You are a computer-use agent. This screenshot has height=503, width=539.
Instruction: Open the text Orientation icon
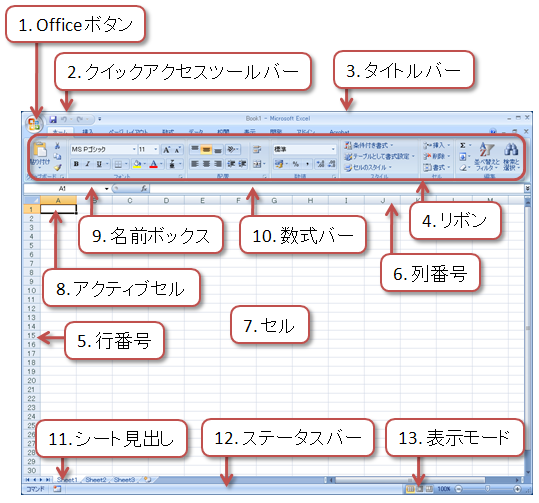(232, 149)
